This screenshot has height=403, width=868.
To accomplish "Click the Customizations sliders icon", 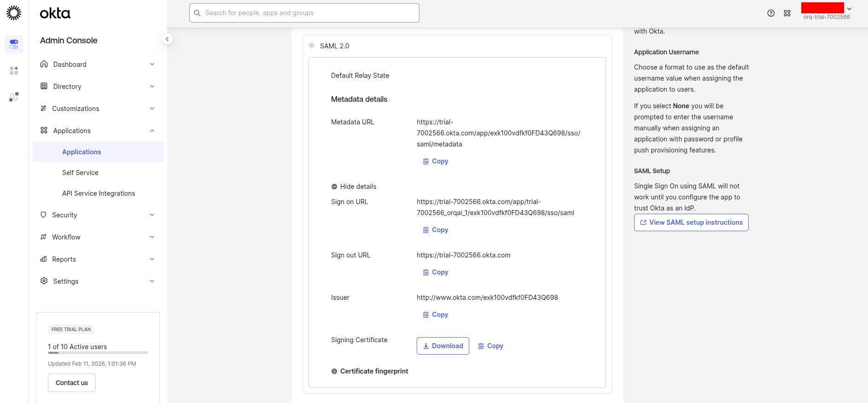I will tap(43, 108).
